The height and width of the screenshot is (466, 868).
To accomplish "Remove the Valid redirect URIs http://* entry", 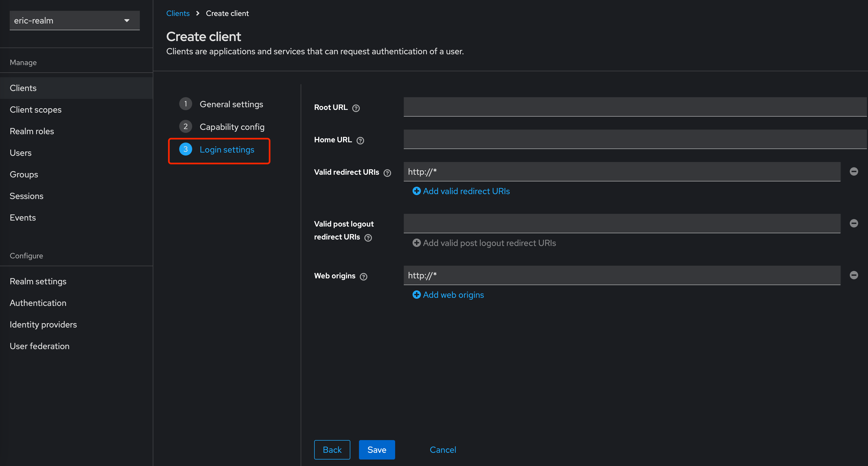I will pyautogui.click(x=853, y=171).
